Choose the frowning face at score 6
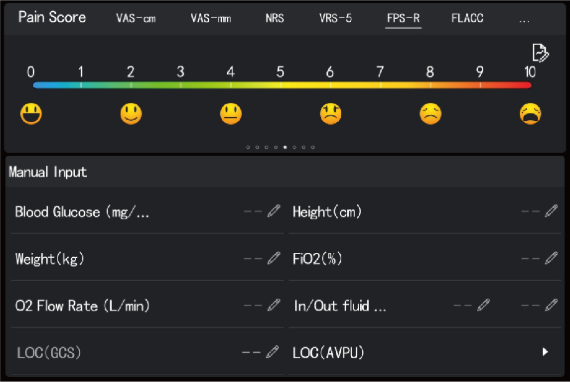 coord(331,114)
